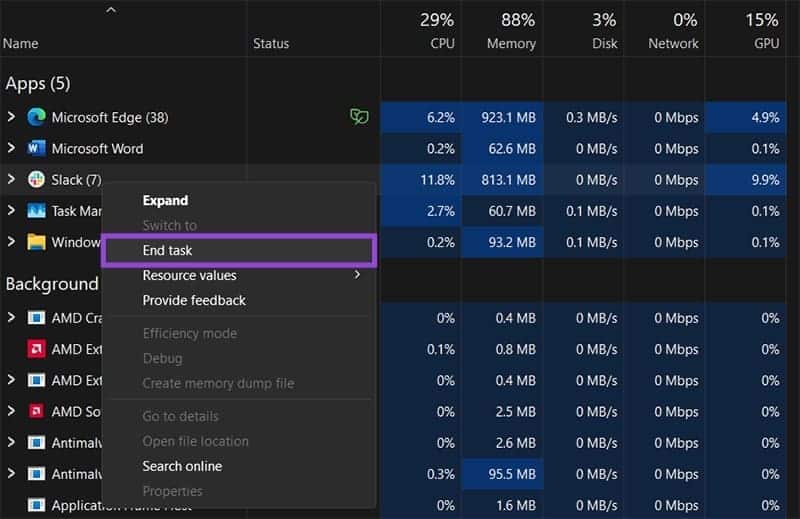The width and height of the screenshot is (800, 519).
Task: Click the Windows Explorer folder icon
Action: 36,242
